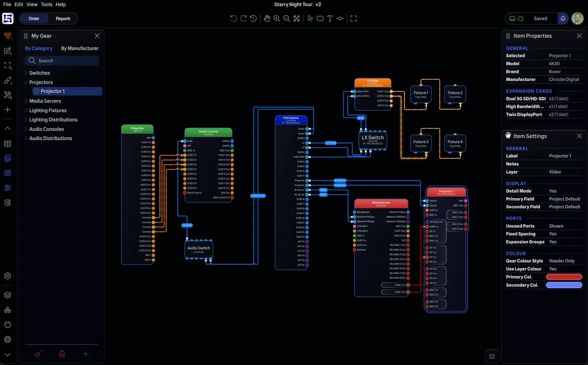
Task: Click the plus icon at the bottom of My Gear
Action: coord(85,354)
